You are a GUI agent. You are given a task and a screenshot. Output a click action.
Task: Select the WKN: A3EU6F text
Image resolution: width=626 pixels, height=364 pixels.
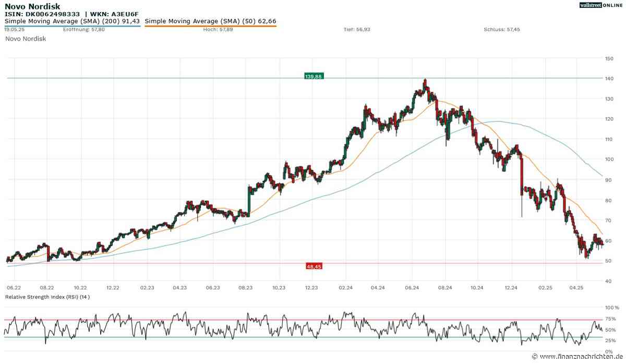coord(114,14)
